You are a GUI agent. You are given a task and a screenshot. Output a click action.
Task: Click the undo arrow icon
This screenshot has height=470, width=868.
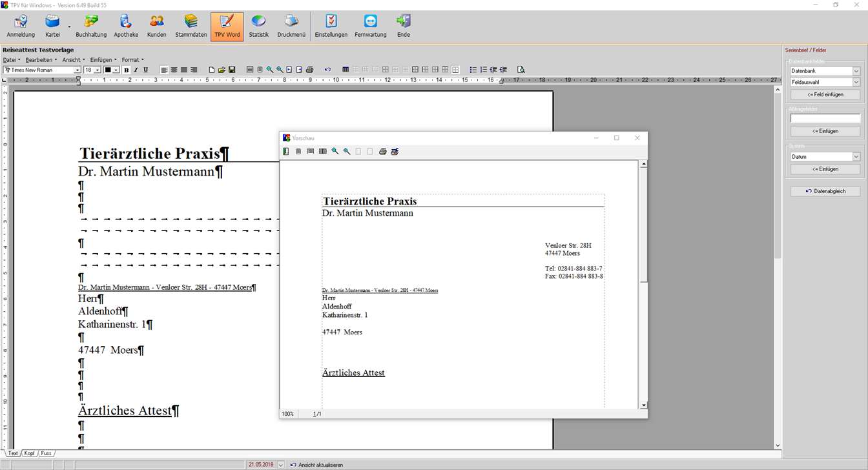(327, 70)
